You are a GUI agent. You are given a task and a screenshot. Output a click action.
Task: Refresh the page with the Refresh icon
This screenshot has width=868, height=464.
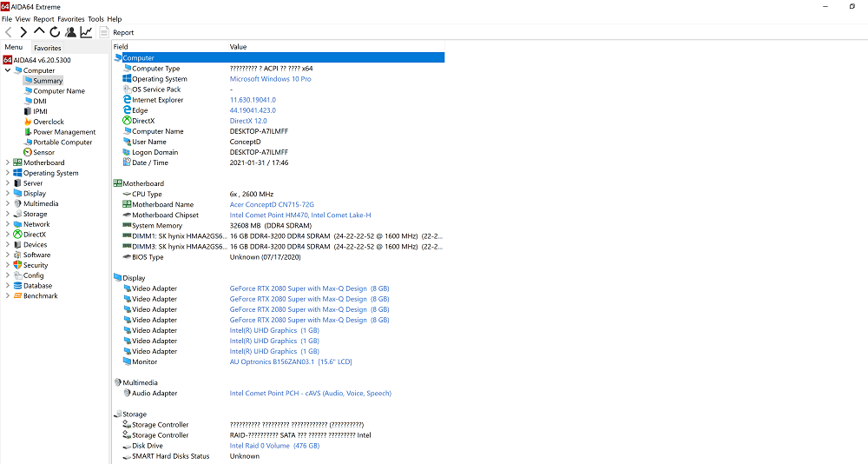click(55, 33)
